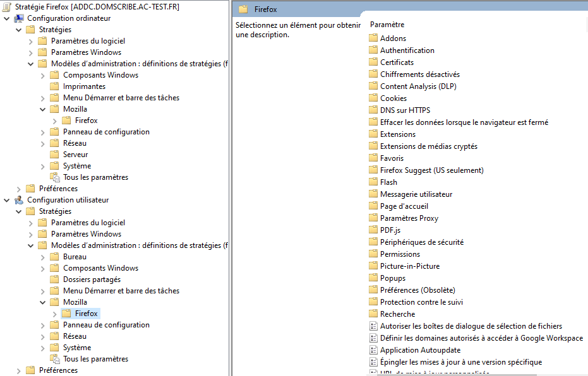
Task: Click the folder icon in the Firefox header bar
Action: [243, 9]
